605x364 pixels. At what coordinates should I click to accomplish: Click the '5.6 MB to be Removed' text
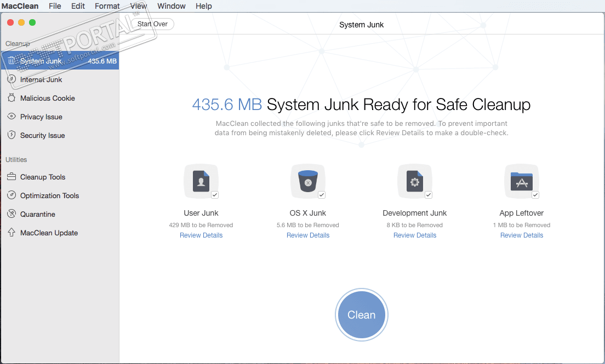click(308, 225)
